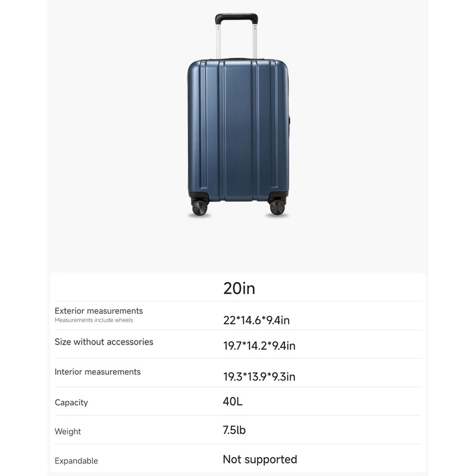
Task: Click the suitcase's black telescoping handle grip
Action: [236, 18]
